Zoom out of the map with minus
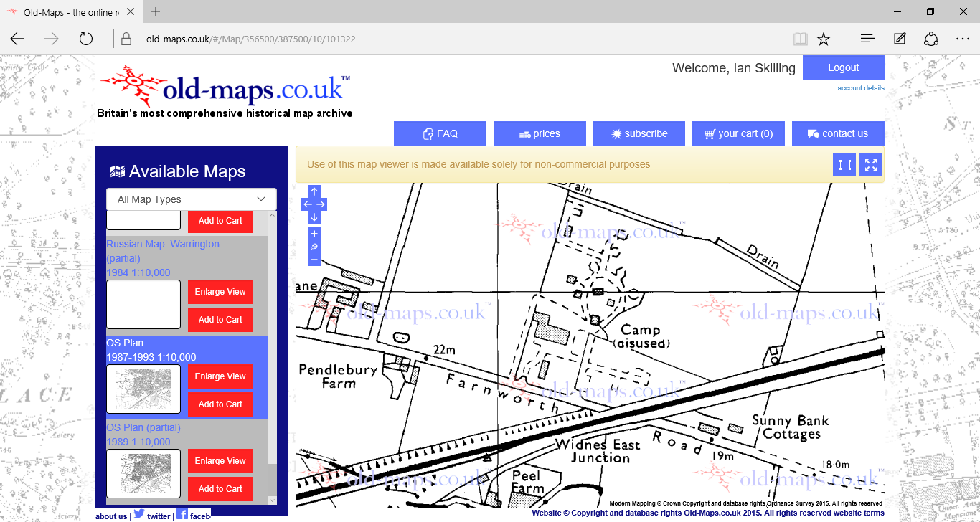Screen dimensions: 980x522 314,260
